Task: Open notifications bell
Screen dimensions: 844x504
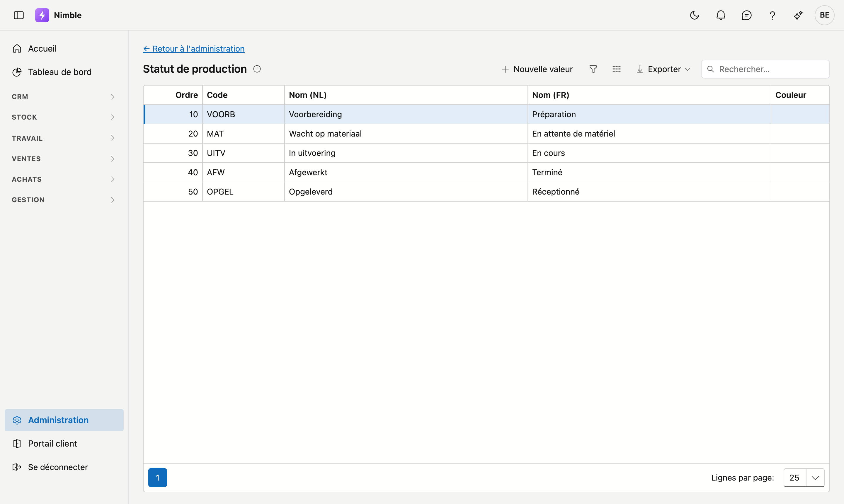Action: pos(721,15)
